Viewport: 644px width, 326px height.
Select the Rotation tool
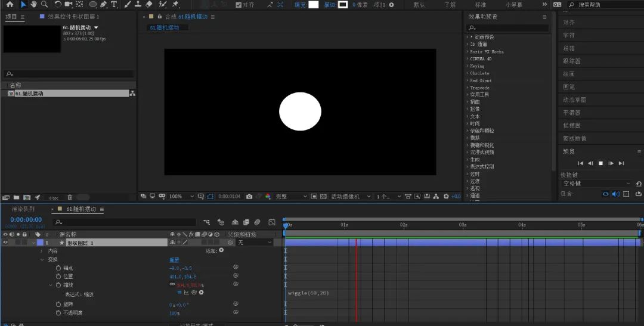(x=57, y=5)
